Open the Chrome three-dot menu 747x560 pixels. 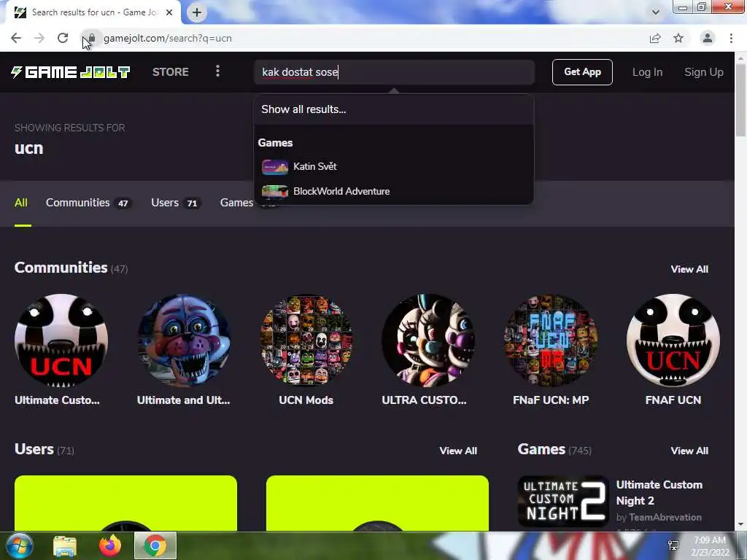tap(731, 38)
